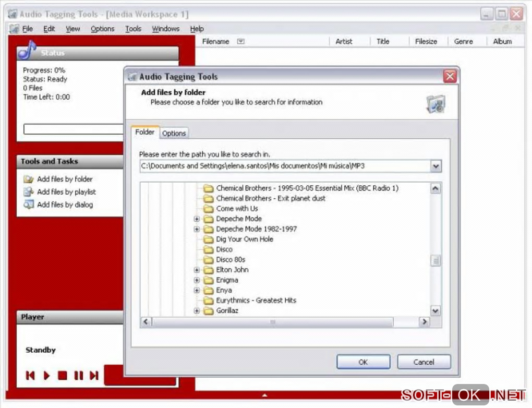Stop playback with the square button

62,376
